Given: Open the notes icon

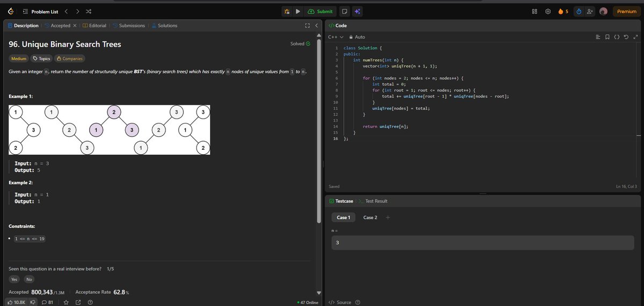Looking at the screenshot, I should (x=345, y=11).
